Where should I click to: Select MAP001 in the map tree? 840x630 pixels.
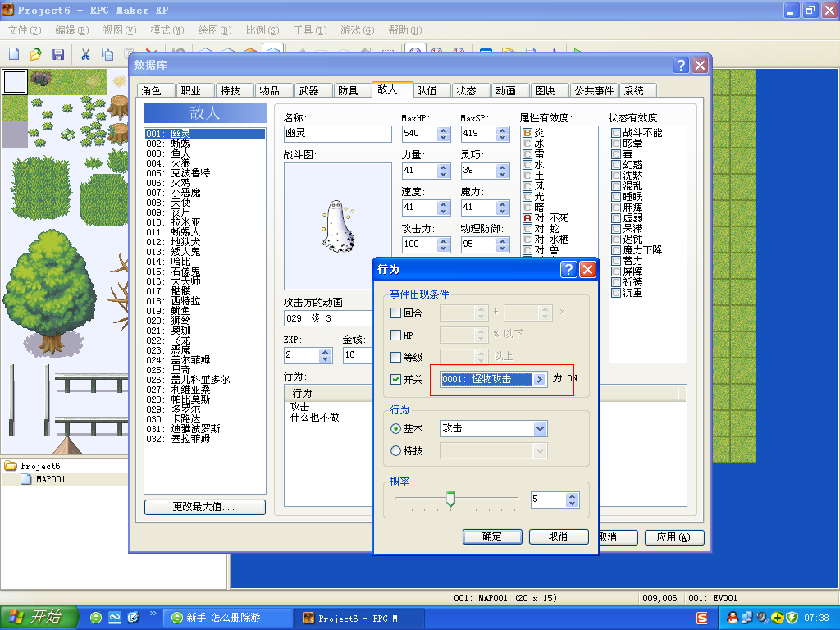pyautogui.click(x=50, y=479)
